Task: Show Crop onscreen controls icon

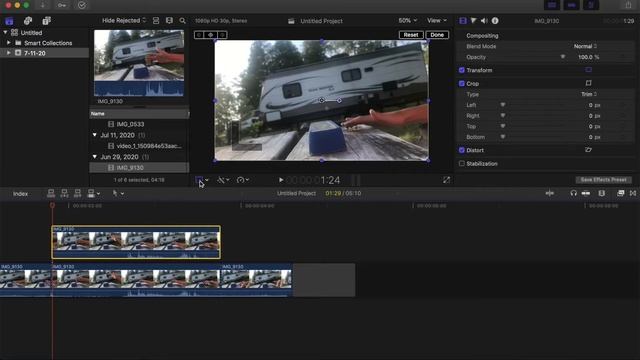Action: [x=588, y=83]
